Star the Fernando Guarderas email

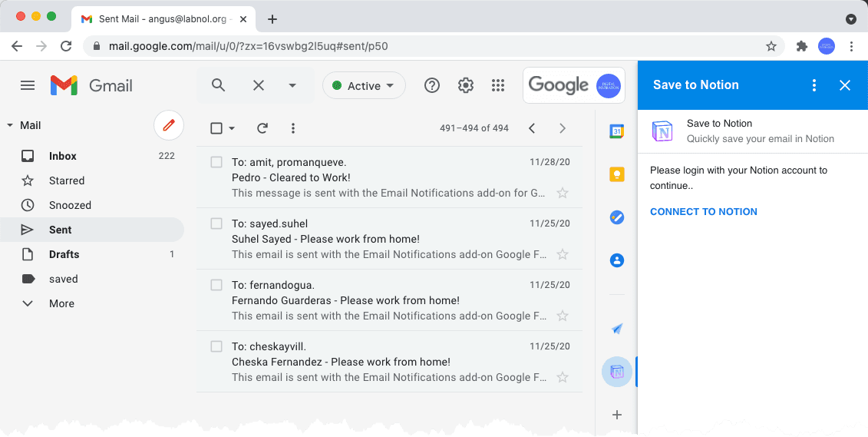click(563, 316)
